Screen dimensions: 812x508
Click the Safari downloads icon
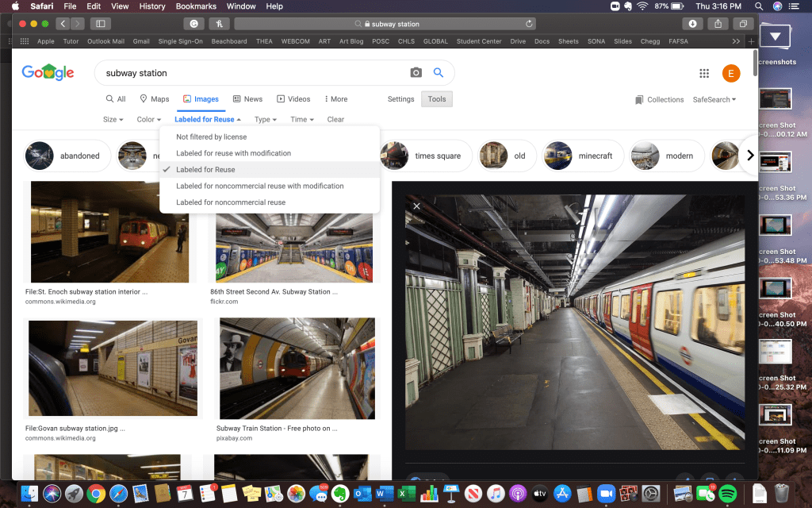click(692, 24)
